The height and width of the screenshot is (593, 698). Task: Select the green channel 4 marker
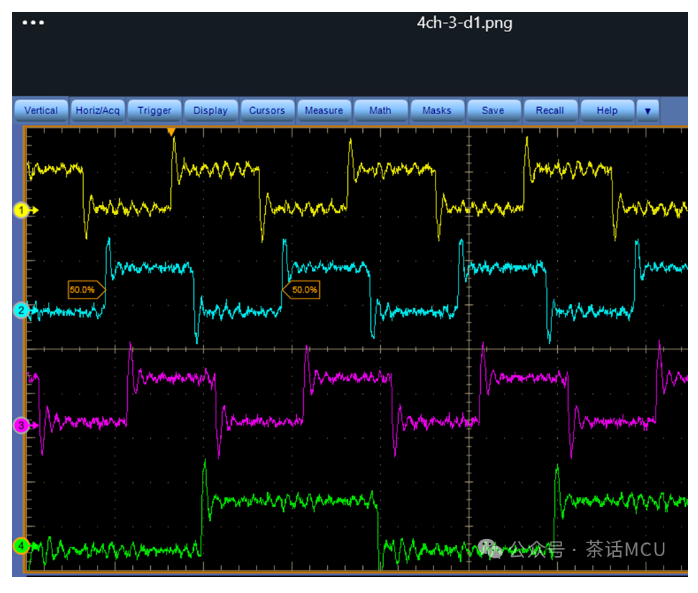(21, 546)
